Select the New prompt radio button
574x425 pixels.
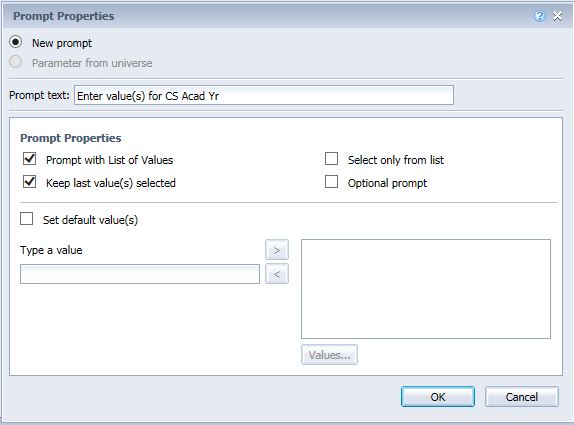(x=16, y=42)
